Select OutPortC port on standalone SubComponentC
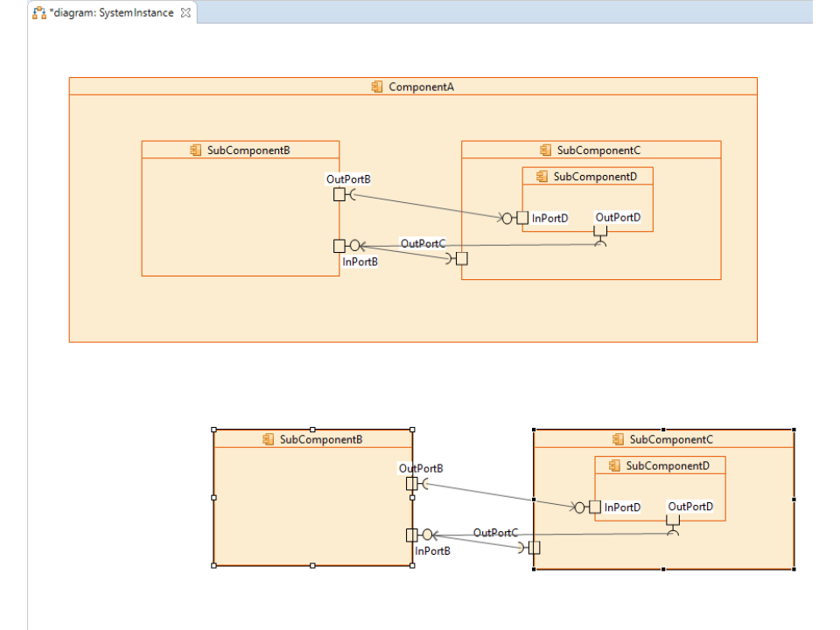The height and width of the screenshot is (630, 840). pos(534,548)
